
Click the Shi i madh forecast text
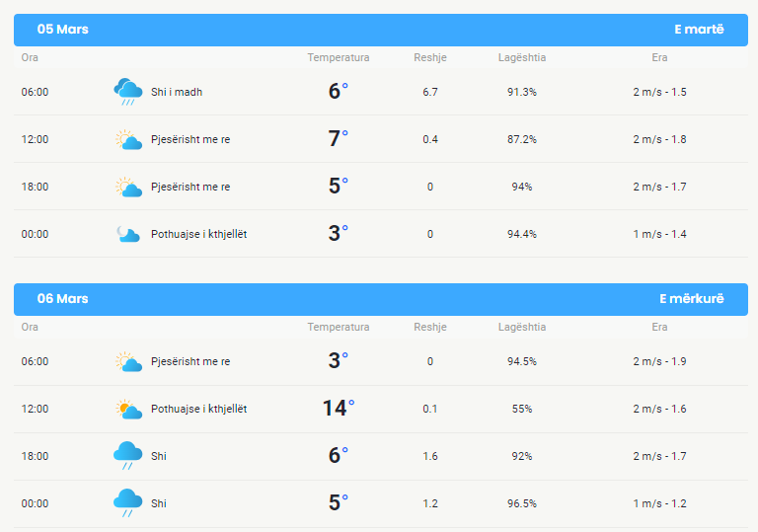pyautogui.click(x=177, y=92)
